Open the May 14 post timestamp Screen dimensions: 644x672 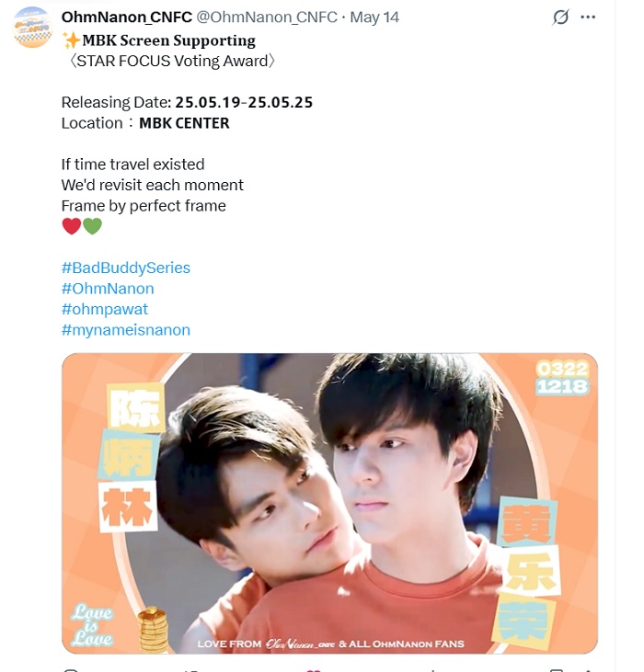point(374,17)
